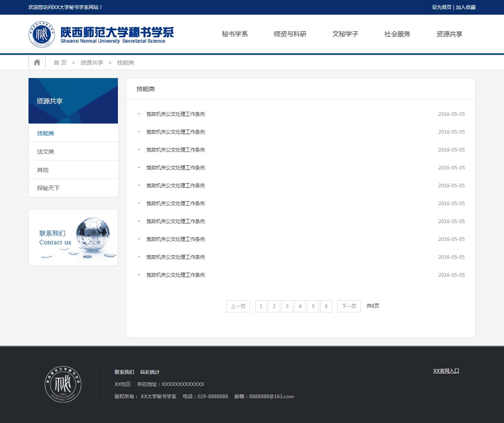Click the circular footer logo emblem
Viewport: 504px width, 423px height.
[63, 384]
